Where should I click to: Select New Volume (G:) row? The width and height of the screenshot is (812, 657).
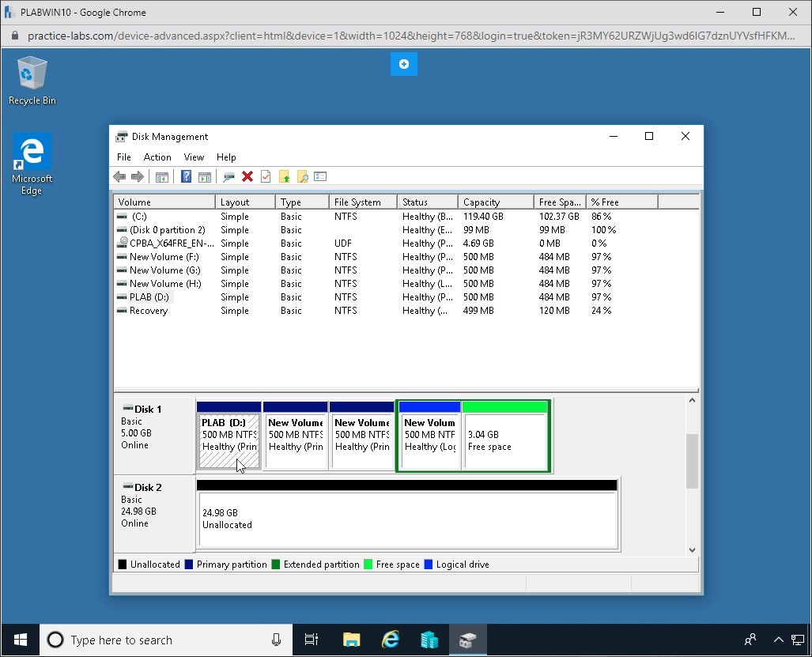tap(406, 270)
